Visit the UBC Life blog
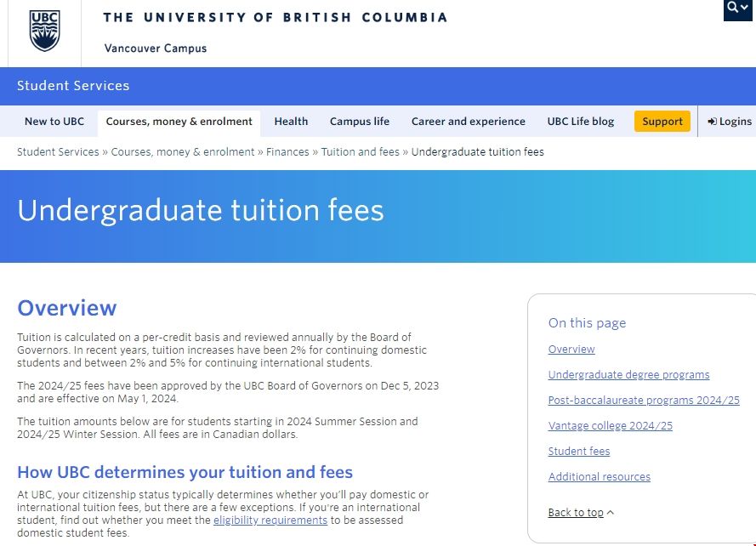The height and width of the screenshot is (546, 756). (x=580, y=121)
